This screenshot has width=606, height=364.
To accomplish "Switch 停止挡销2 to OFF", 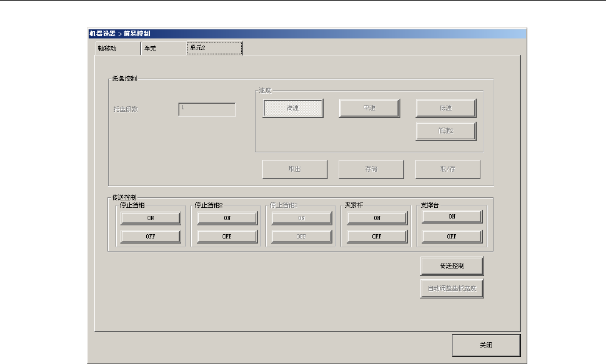I will click(x=227, y=237).
